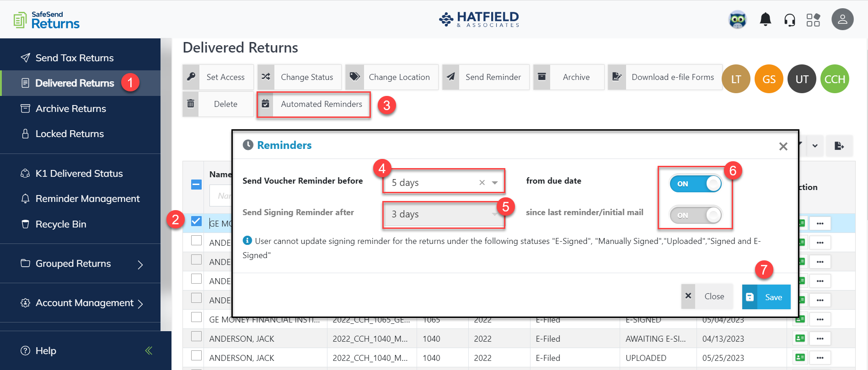The height and width of the screenshot is (370, 868).
Task: Close the Reminders dialog with X
Action: (x=783, y=146)
